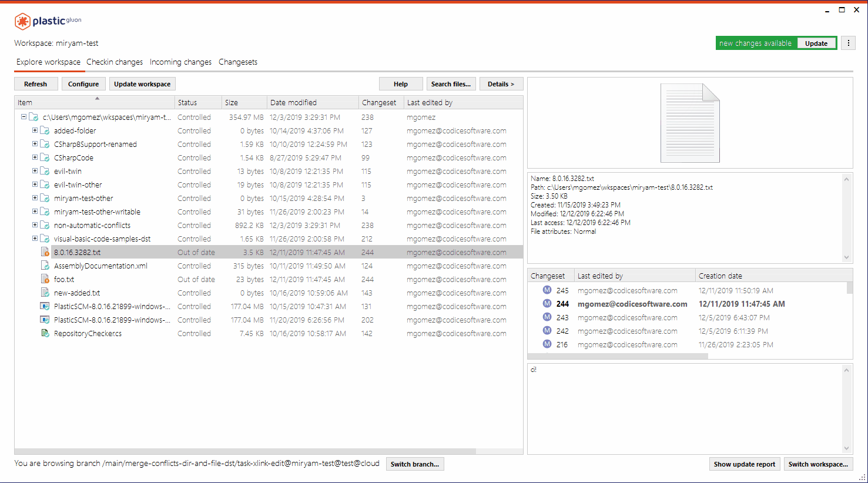Image resolution: width=868 pixels, height=483 pixels.
Task: Click the installer icon beside PlasticSCM-8.0.16.21899-windows
Action: pos(45,306)
